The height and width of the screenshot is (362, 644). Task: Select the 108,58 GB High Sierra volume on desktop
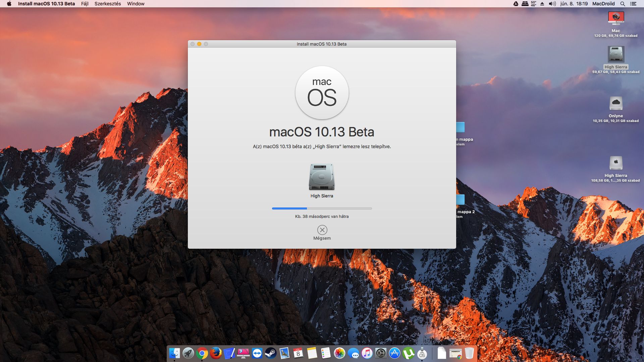pyautogui.click(x=616, y=163)
